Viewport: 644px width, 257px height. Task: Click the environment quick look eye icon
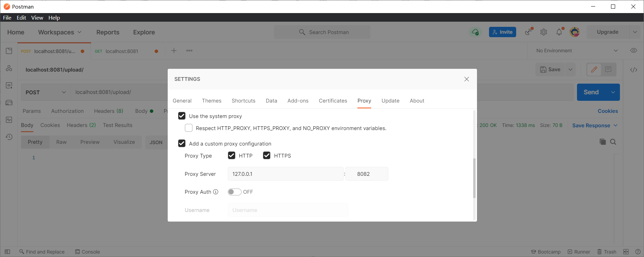[634, 51]
